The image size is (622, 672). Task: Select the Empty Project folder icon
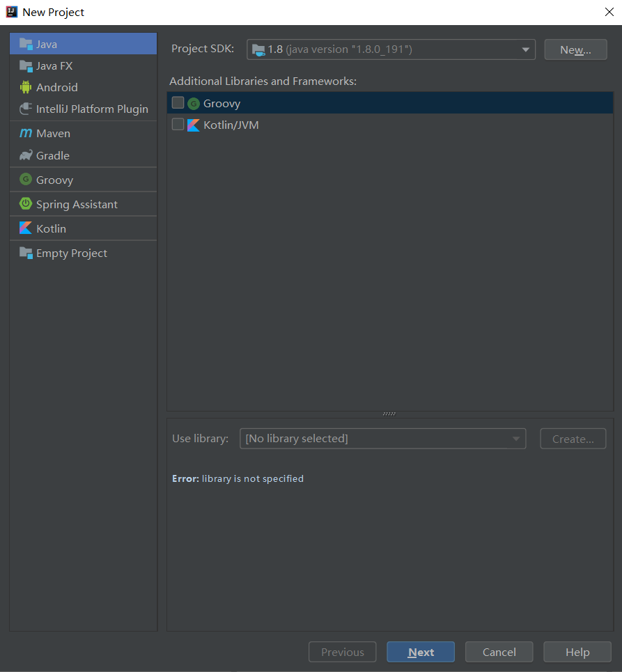click(26, 253)
